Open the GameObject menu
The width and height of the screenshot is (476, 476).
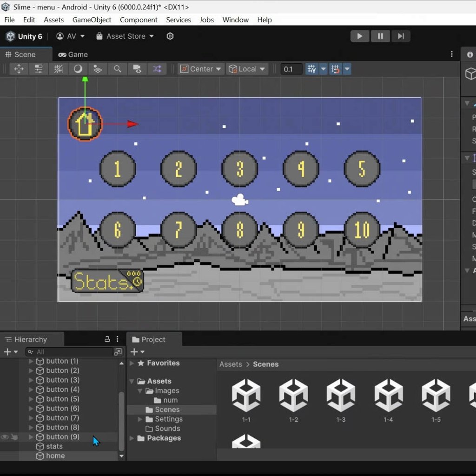point(92,20)
